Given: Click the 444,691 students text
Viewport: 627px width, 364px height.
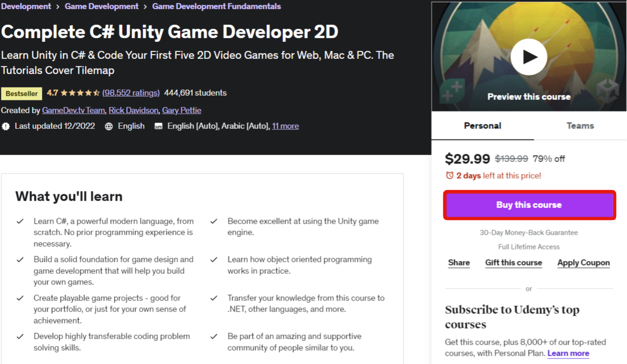Looking at the screenshot, I should [195, 93].
